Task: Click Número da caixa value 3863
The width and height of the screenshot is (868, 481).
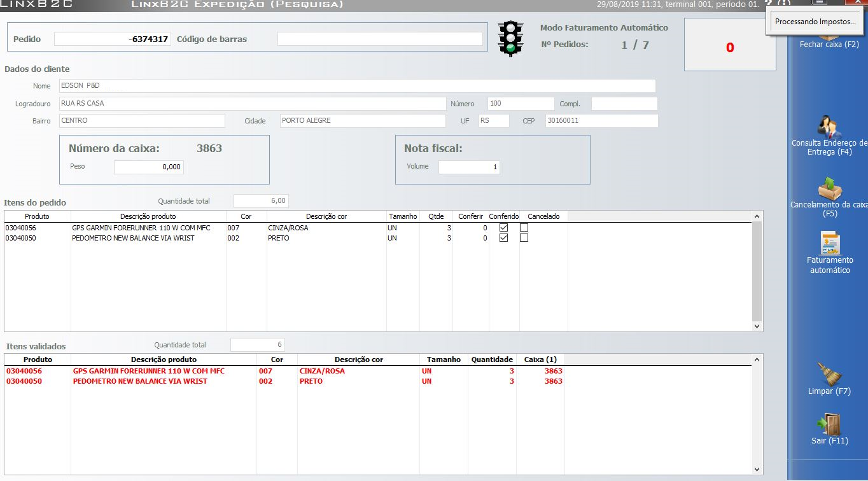Action: 209,148
